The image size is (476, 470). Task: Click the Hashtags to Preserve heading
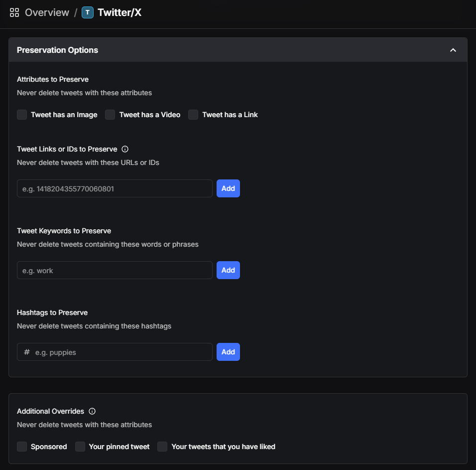click(52, 313)
